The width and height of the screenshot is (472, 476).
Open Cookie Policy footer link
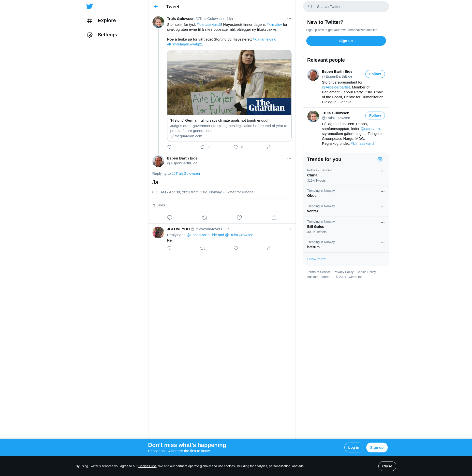(366, 272)
